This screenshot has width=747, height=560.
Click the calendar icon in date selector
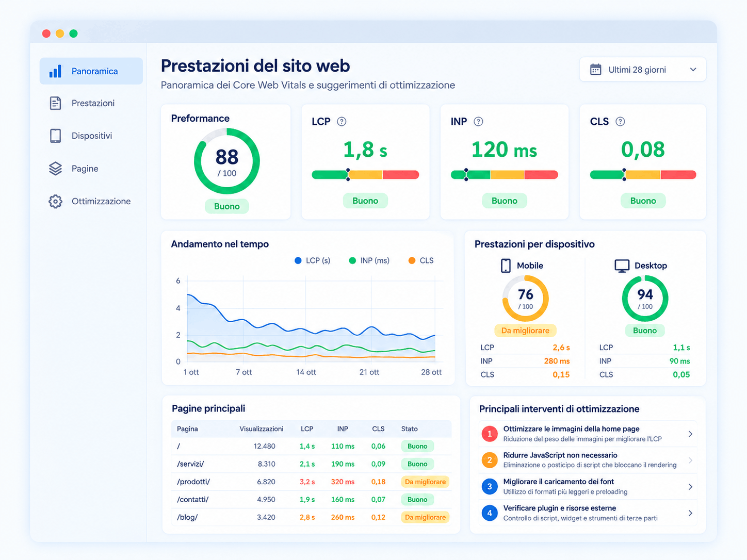click(x=596, y=70)
